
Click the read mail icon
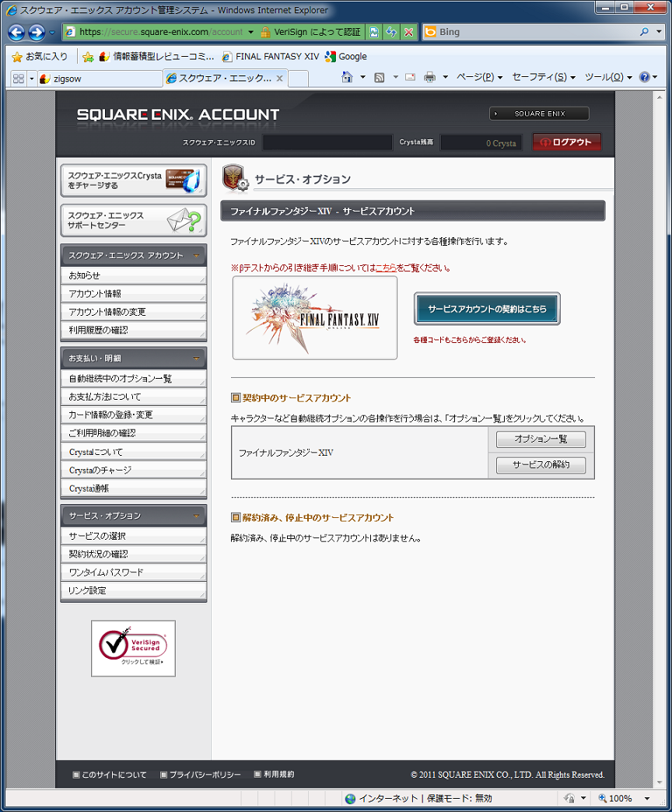coord(410,77)
